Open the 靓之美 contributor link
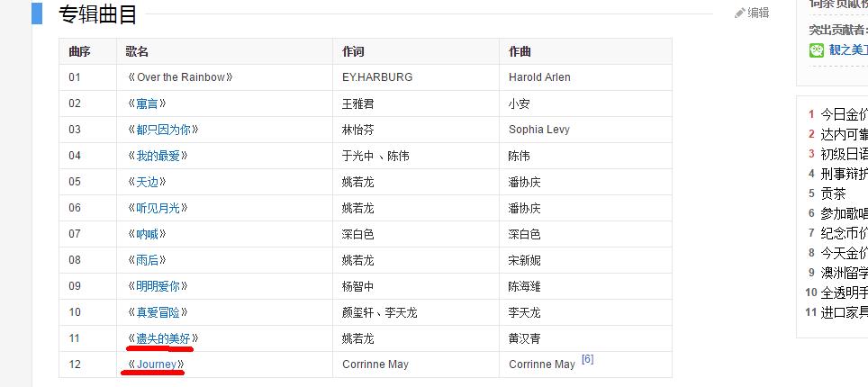The image size is (868, 387). point(847,50)
